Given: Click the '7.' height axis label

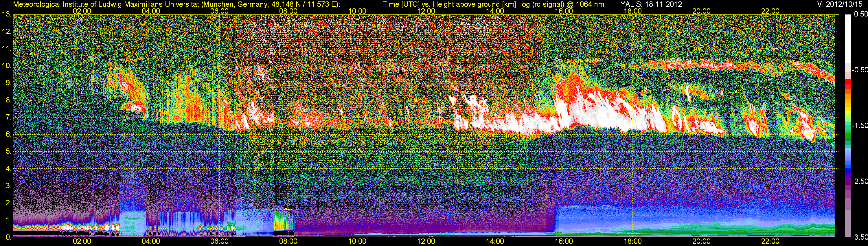Looking at the screenshot, I should click(x=8, y=117).
